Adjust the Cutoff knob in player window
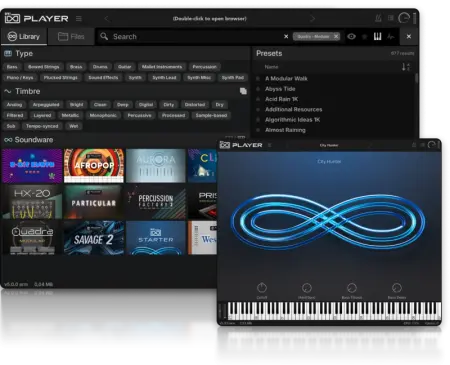Viewport: 450px width, 365px height. click(262, 287)
